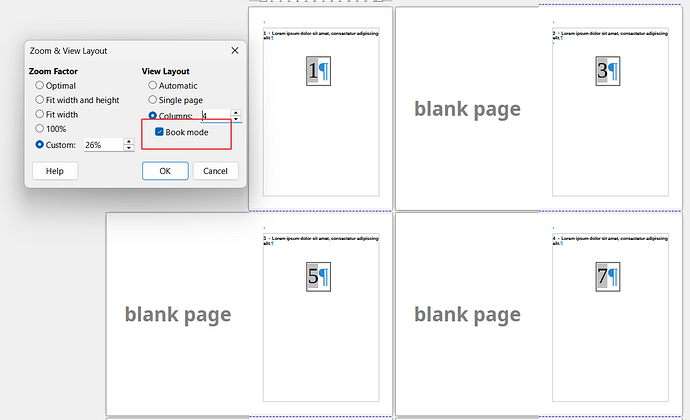Select the Fit width zoom option
Screen dimensions: 690x420
click(40, 114)
